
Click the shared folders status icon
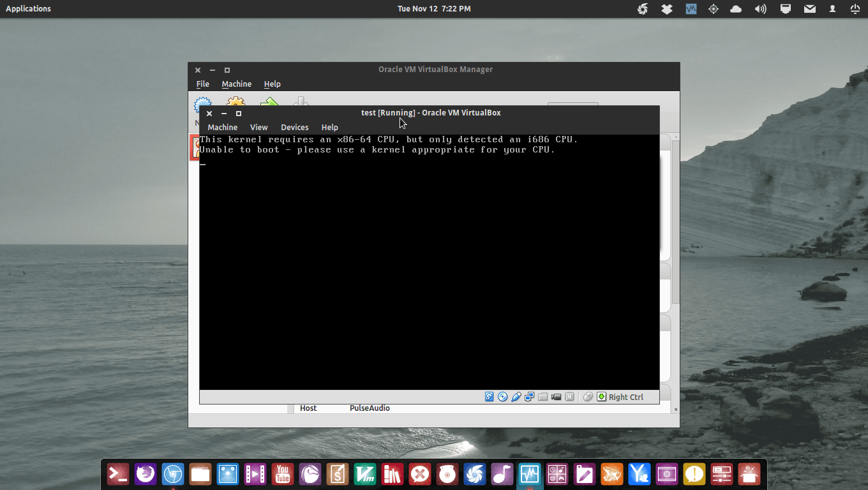coord(543,397)
